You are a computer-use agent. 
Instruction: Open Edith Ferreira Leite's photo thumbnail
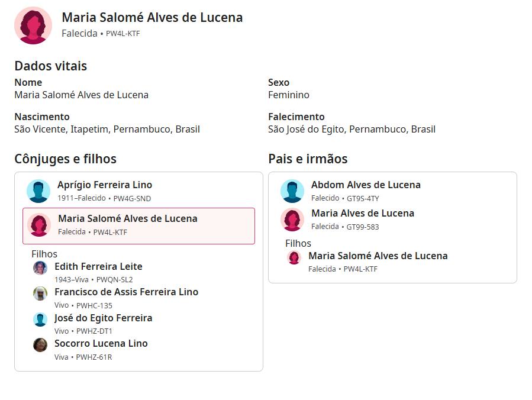[x=40, y=268]
